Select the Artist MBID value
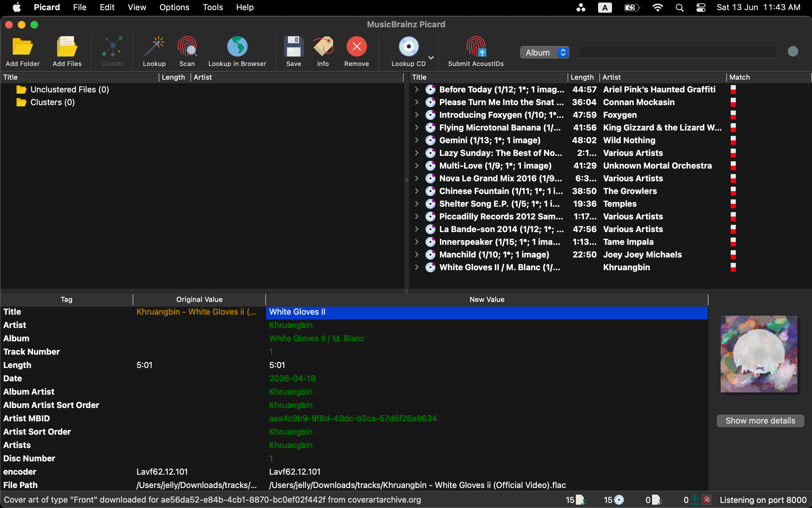812x508 pixels. tap(353, 419)
